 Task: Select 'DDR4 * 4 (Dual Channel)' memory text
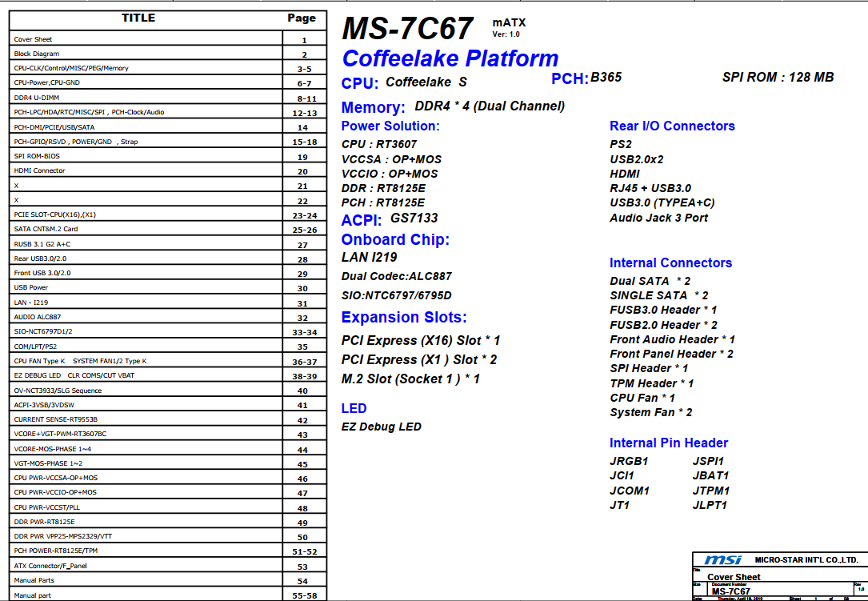490,106
